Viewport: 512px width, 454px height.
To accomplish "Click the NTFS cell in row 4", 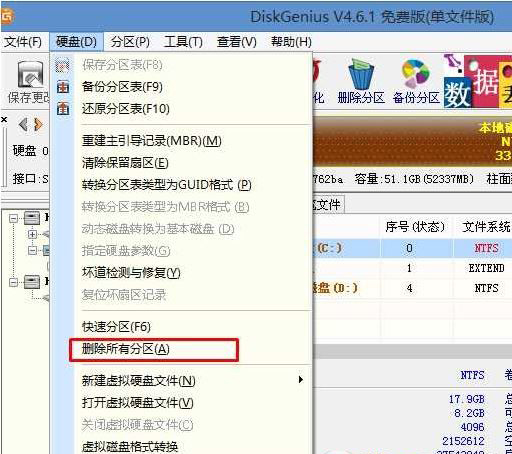I will pos(486,288).
